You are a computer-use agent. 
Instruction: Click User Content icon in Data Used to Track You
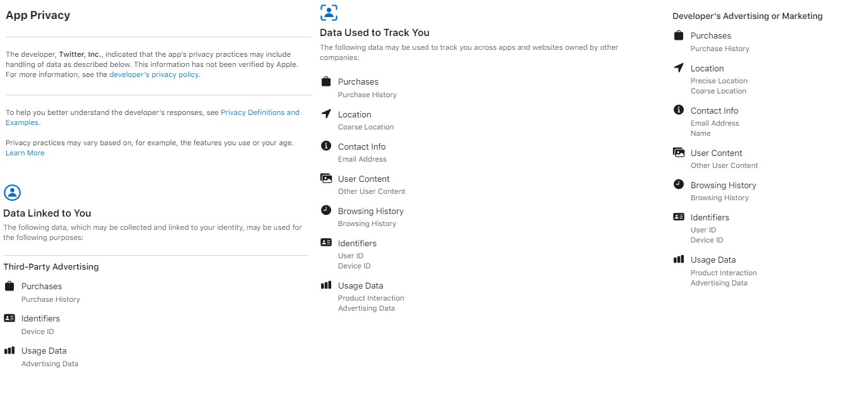pos(326,178)
